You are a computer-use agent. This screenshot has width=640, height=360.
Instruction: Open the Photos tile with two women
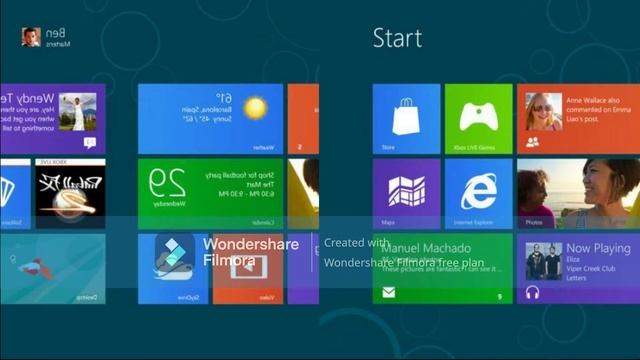click(x=578, y=193)
